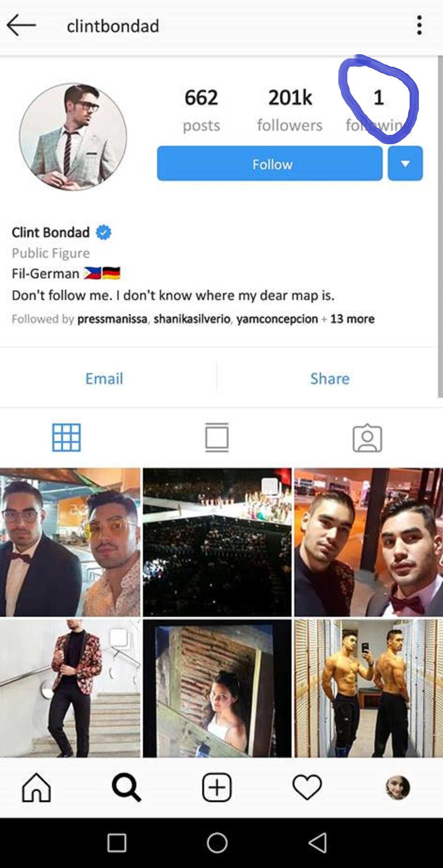Switch to single-column list view tab
Screen dimensions: 443x868
pos(217,438)
